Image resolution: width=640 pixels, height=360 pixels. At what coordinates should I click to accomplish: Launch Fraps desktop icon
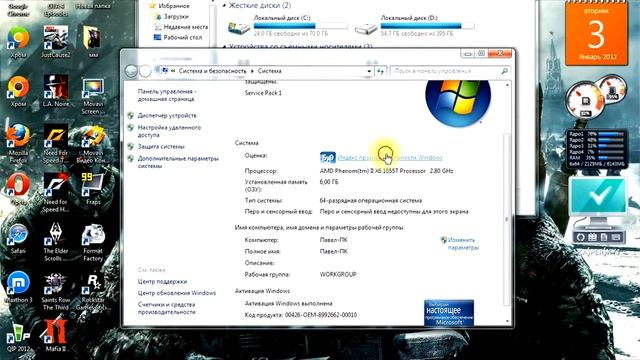point(93,189)
